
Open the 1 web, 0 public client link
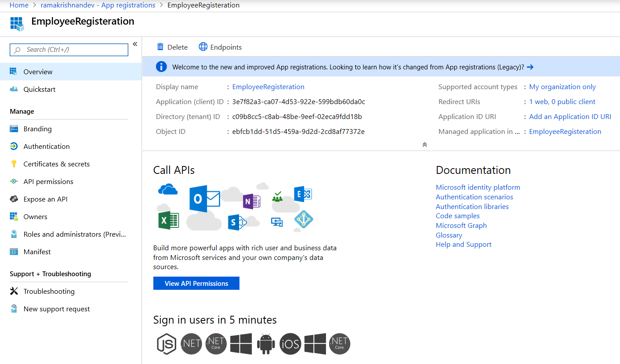pyautogui.click(x=562, y=102)
